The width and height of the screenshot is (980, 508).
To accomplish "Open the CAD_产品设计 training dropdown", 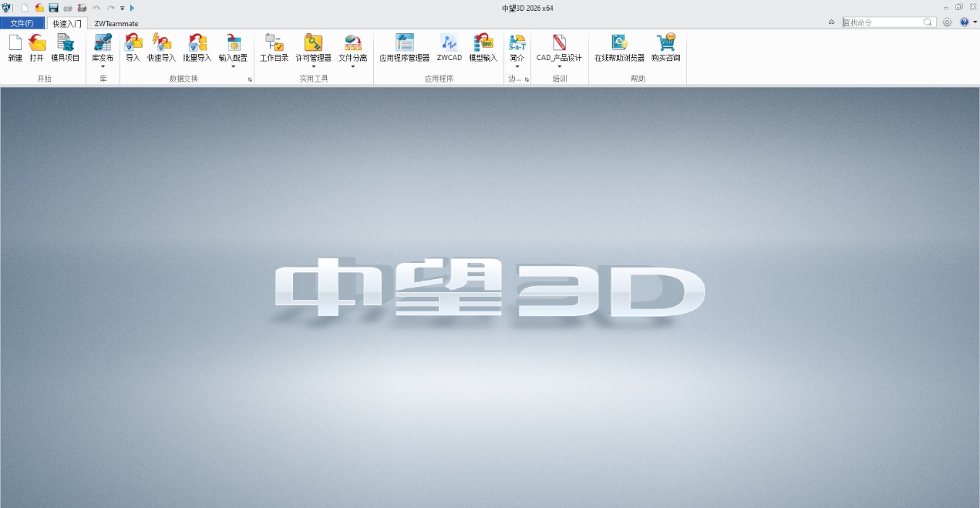I will point(559,67).
